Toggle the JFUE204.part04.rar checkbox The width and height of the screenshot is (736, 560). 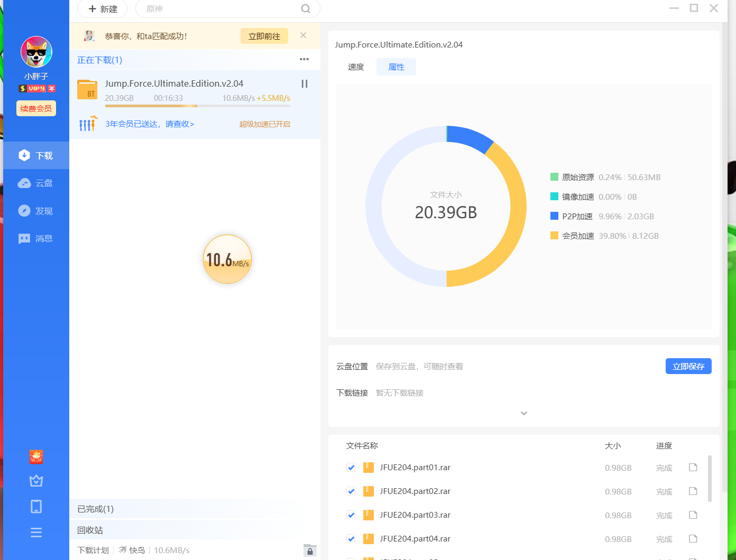pos(351,539)
